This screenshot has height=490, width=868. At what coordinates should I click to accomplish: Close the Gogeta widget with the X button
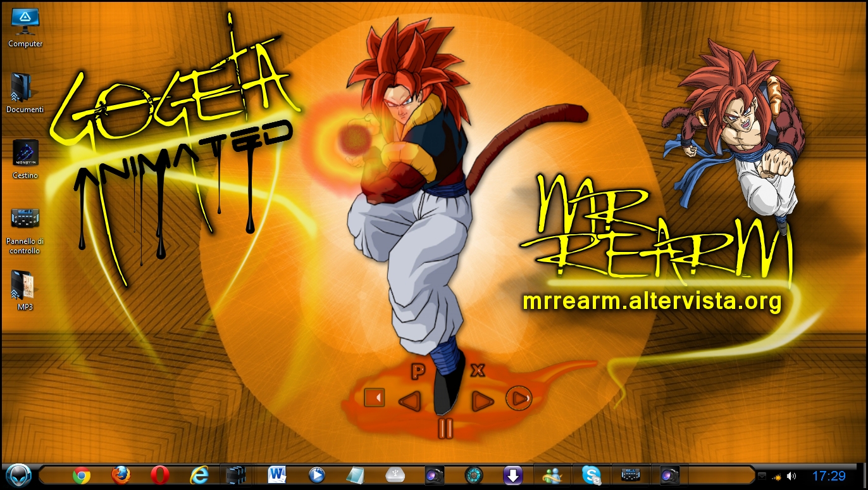(478, 370)
